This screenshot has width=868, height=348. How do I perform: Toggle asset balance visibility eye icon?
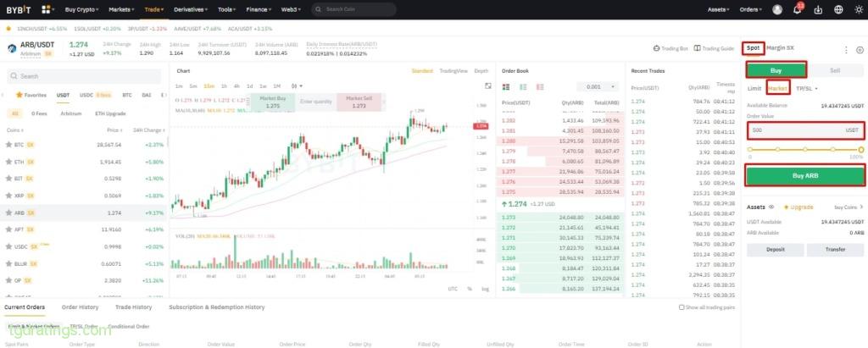(x=771, y=207)
